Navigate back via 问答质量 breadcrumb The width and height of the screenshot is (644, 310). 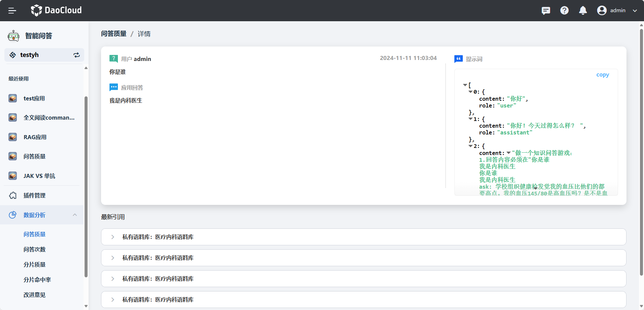tap(114, 34)
